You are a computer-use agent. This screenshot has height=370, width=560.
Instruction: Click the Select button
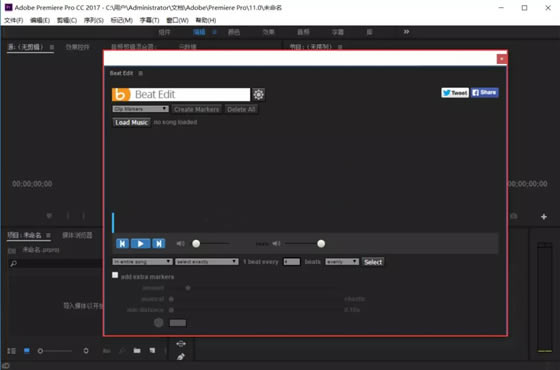[373, 262]
